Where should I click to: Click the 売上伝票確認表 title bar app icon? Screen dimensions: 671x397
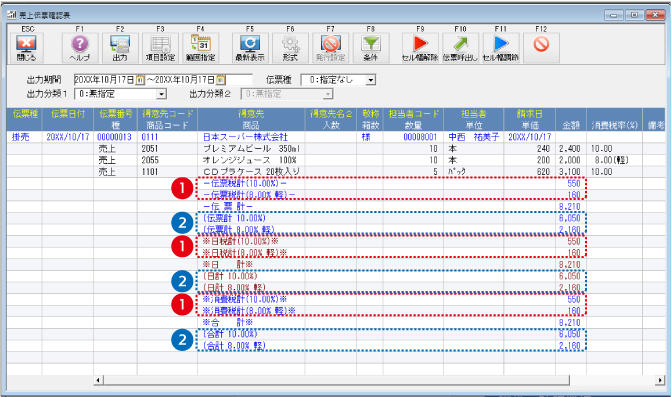coord(12,15)
